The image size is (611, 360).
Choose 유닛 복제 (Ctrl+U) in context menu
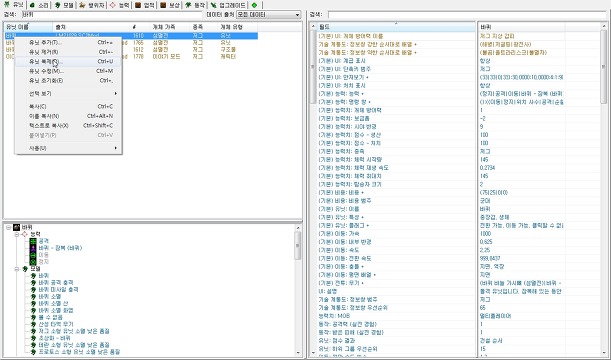(x=68, y=61)
